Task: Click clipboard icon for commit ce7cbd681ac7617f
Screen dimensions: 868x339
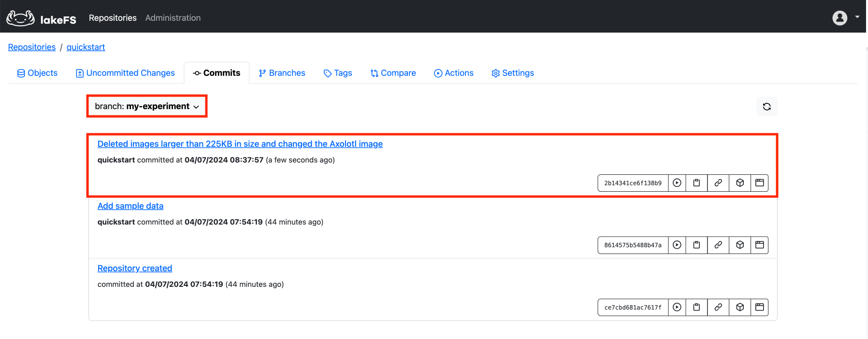Action: (x=696, y=307)
